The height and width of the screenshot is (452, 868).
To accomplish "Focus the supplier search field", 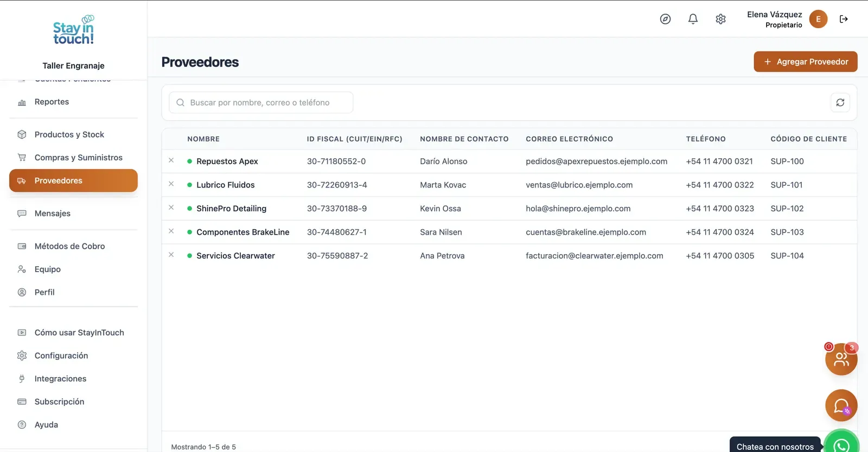I will (261, 102).
